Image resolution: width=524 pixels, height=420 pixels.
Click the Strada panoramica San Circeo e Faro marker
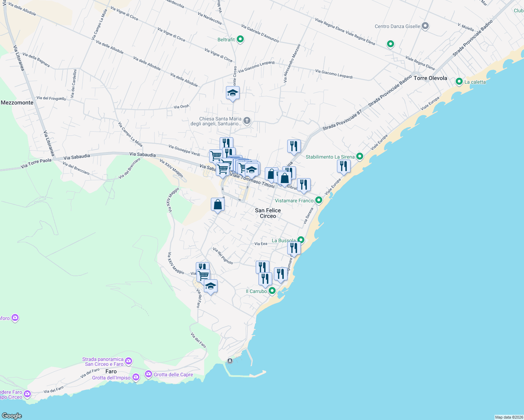129,361
